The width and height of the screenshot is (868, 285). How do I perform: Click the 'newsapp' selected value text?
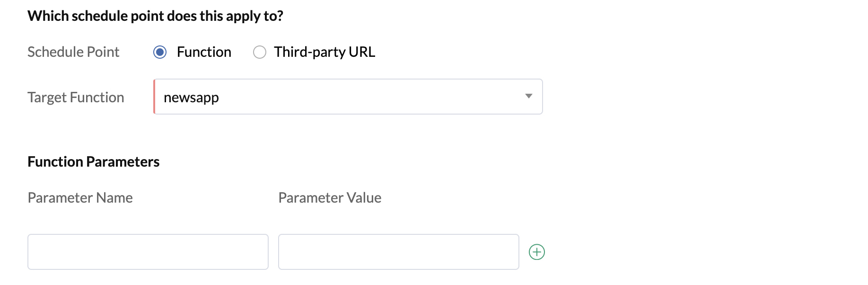click(191, 98)
